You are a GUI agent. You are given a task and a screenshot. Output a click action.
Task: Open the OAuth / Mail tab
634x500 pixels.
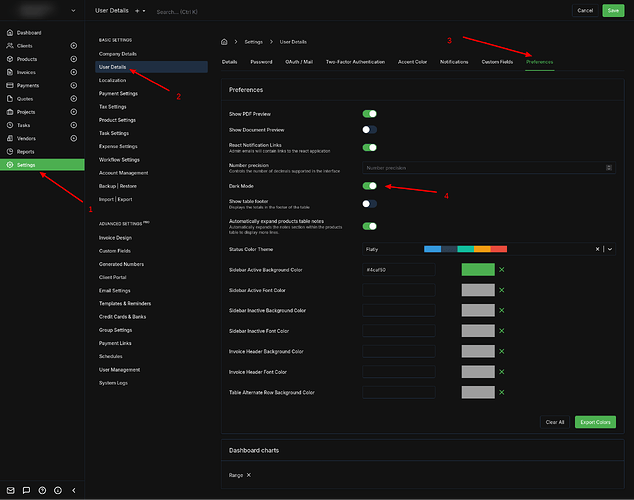click(299, 62)
